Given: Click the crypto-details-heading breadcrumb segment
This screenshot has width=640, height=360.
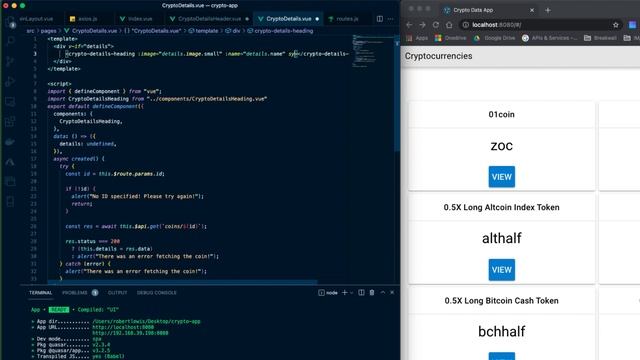Looking at the screenshot, I should click(x=280, y=31).
